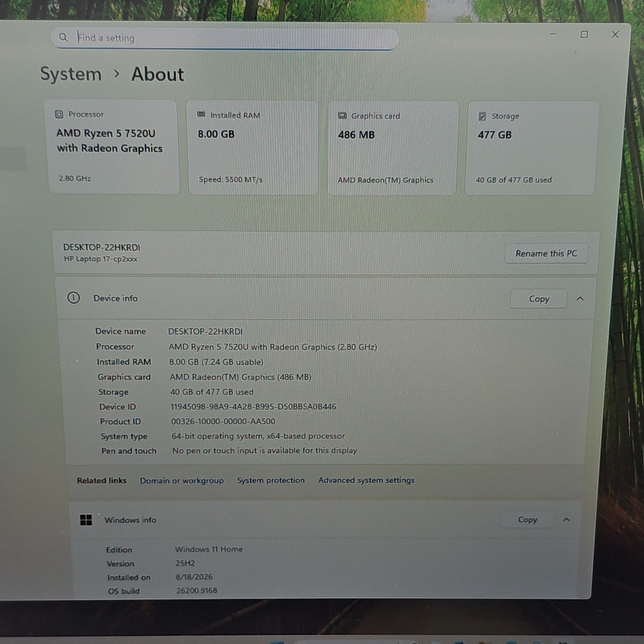Select the 'DESKTOP-22HKRDI' PC name heading
This screenshot has width=644, height=644.
click(x=102, y=247)
